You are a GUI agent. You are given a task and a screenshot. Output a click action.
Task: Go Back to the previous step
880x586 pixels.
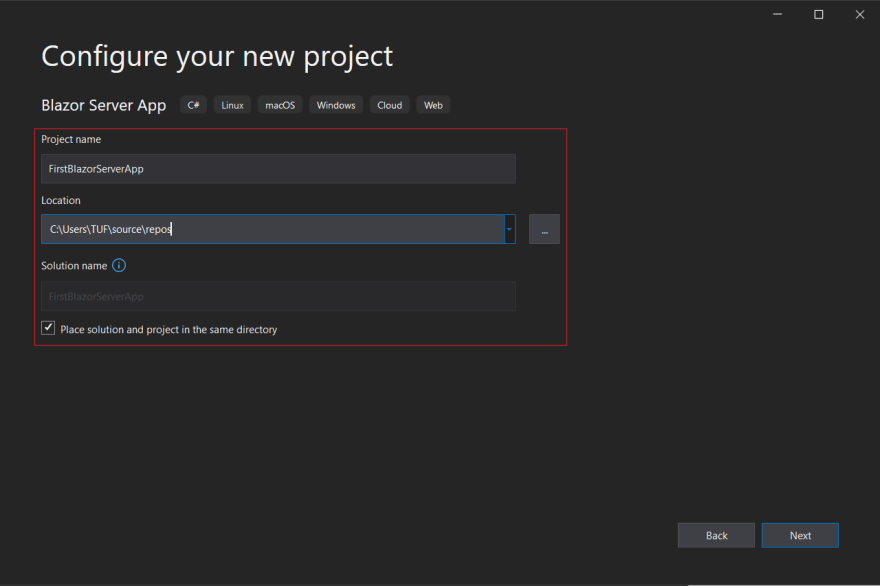tap(716, 535)
